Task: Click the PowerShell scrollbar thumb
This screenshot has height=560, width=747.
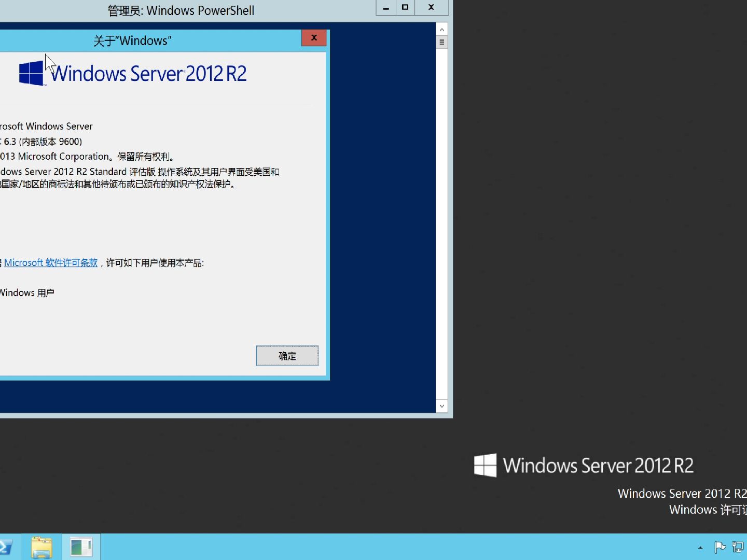Action: (442, 43)
